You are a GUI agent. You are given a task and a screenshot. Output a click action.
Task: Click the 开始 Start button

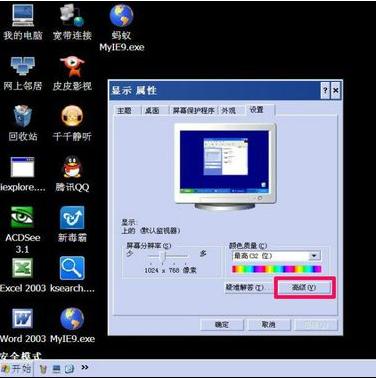tap(16, 368)
